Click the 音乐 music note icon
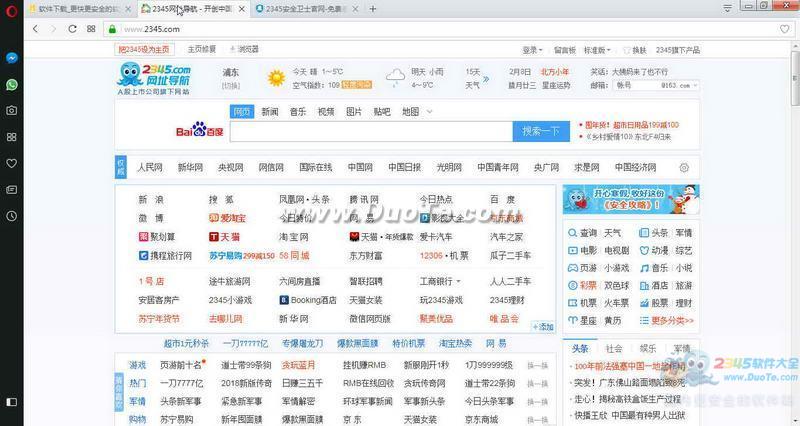This screenshot has height=426, width=800. click(644, 268)
